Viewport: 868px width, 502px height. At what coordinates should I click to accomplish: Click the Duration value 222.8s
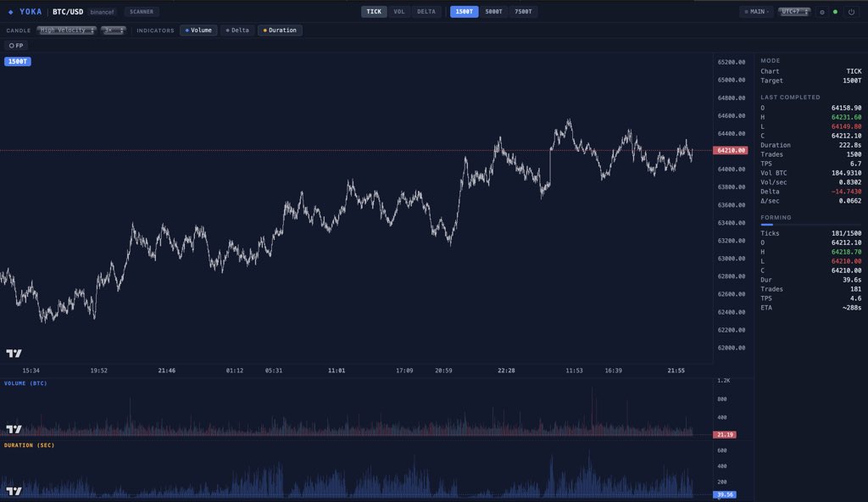[849, 145]
